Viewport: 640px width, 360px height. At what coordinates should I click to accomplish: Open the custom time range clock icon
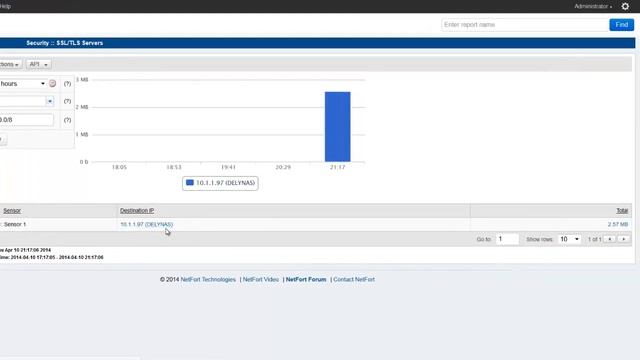click(x=52, y=83)
